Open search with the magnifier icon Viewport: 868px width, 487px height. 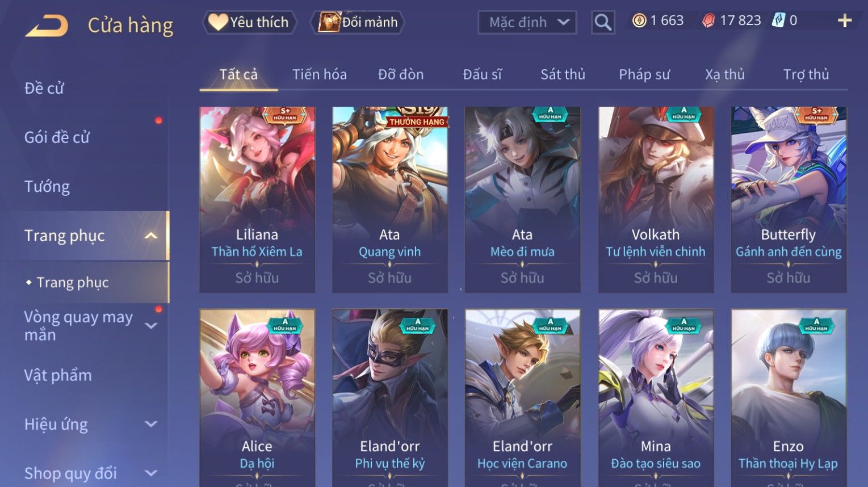click(x=603, y=23)
